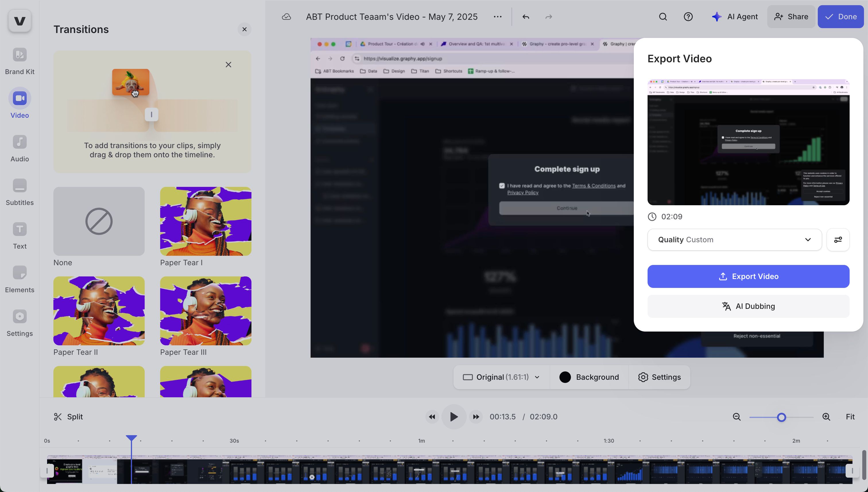The height and width of the screenshot is (492, 868).
Task: Open the search tool
Action: coord(663,17)
